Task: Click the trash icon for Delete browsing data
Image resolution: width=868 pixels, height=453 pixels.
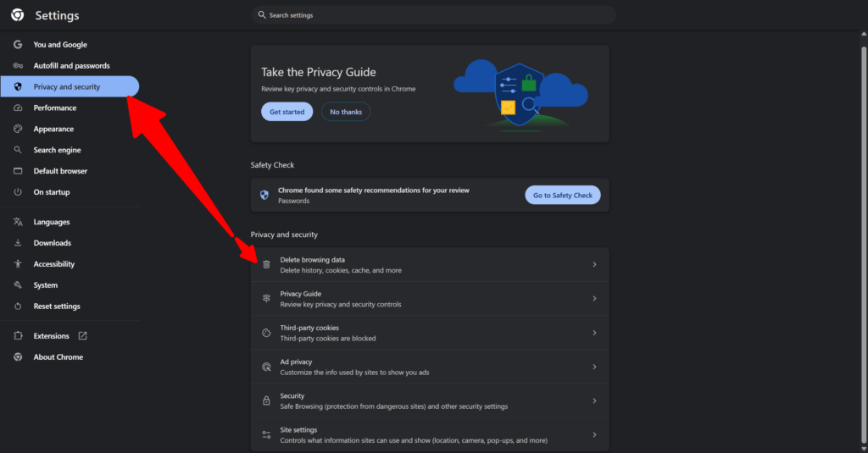Action: (266, 265)
